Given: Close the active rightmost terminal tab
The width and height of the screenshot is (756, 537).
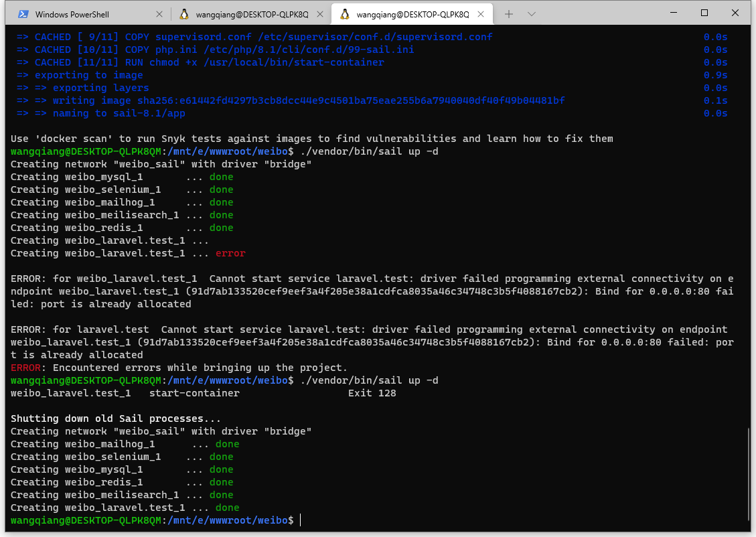Looking at the screenshot, I should (x=481, y=14).
